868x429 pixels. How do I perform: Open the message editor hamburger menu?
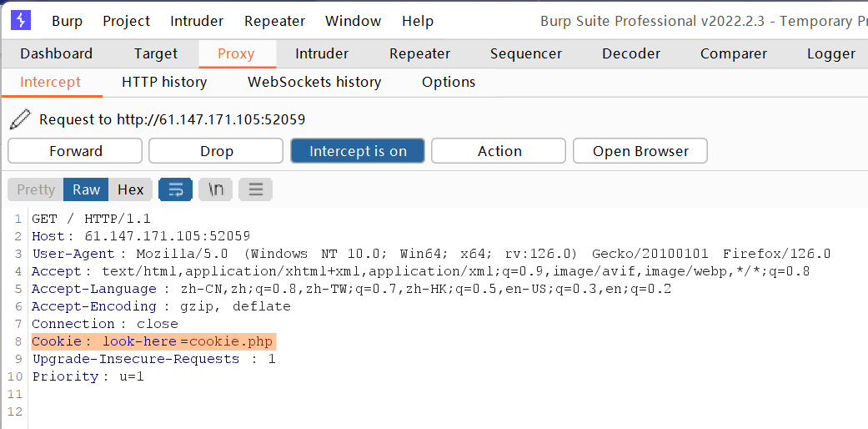coord(255,189)
